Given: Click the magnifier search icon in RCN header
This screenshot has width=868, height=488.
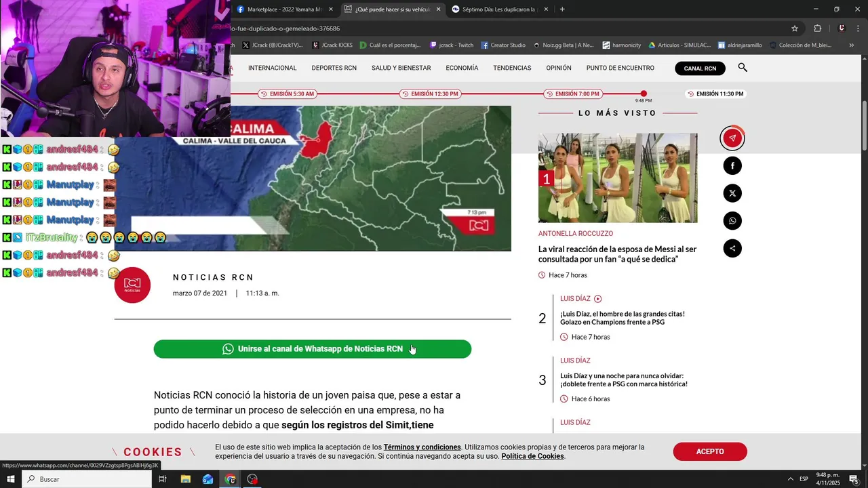Looking at the screenshot, I should (743, 68).
